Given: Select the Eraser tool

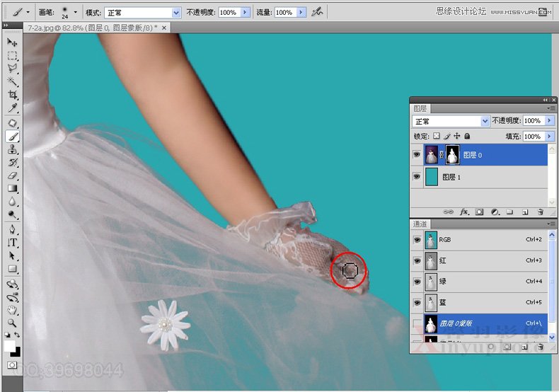Looking at the screenshot, I should (x=13, y=175).
